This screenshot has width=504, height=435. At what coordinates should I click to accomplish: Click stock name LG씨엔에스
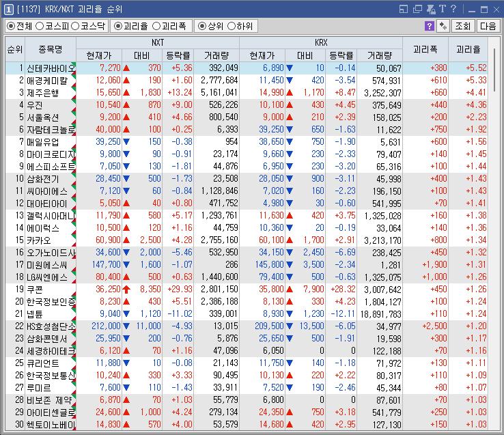(x=47, y=277)
